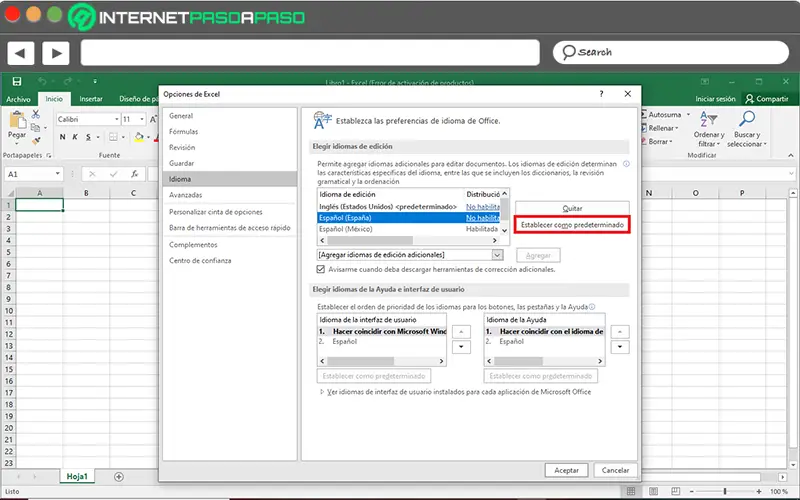
Task: Select General in options sidebar
Action: pos(230,116)
